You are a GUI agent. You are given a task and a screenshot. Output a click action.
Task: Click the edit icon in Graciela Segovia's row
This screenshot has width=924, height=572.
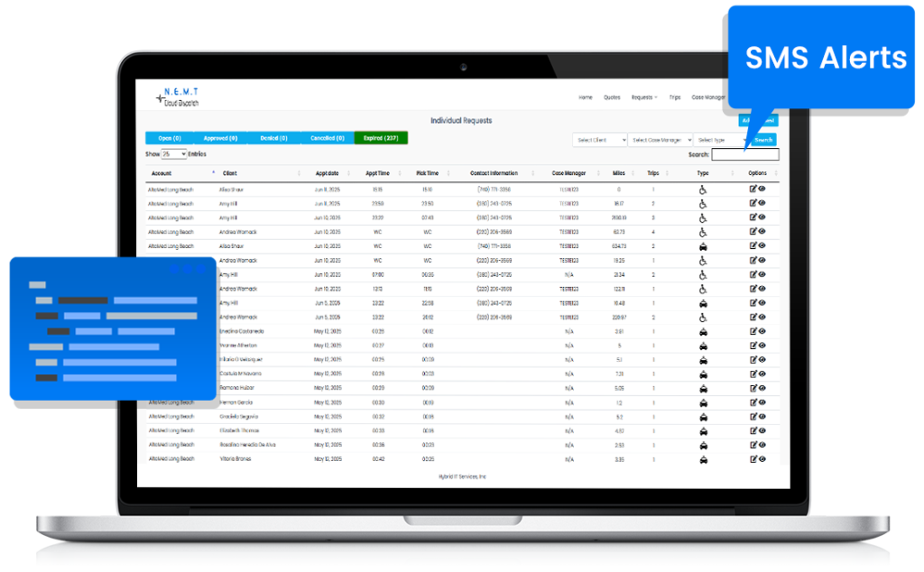point(753,416)
